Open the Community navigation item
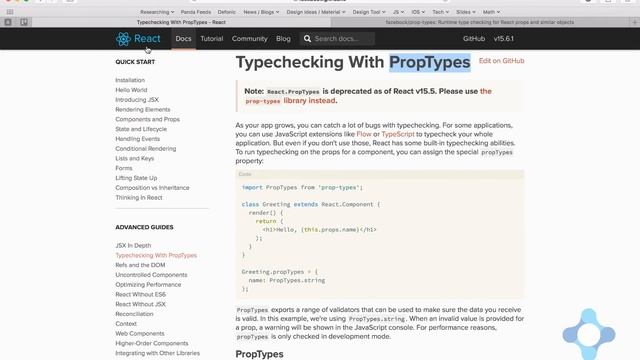This screenshot has width=640, height=360. pos(249,39)
